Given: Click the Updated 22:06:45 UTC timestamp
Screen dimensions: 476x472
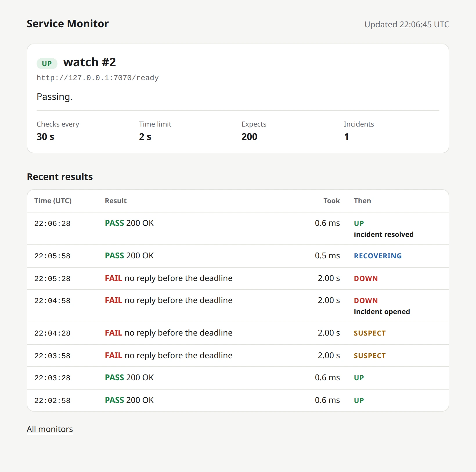Looking at the screenshot, I should point(407,24).
